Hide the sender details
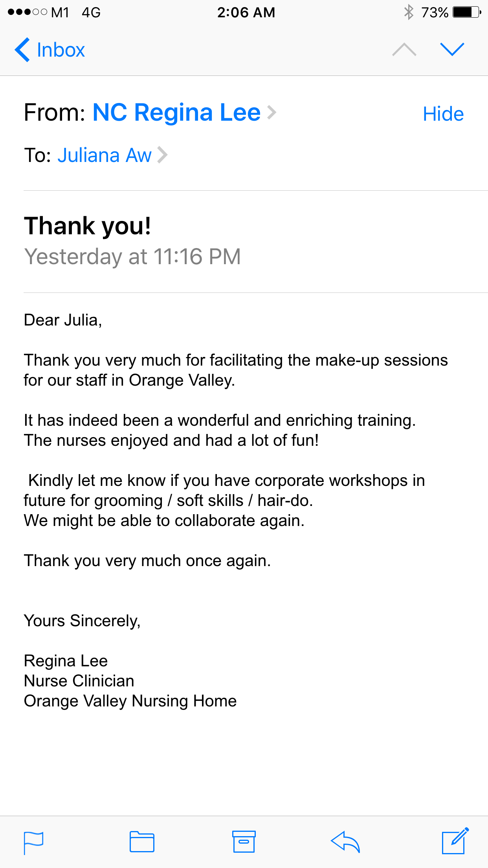488x868 pixels. 443,114
